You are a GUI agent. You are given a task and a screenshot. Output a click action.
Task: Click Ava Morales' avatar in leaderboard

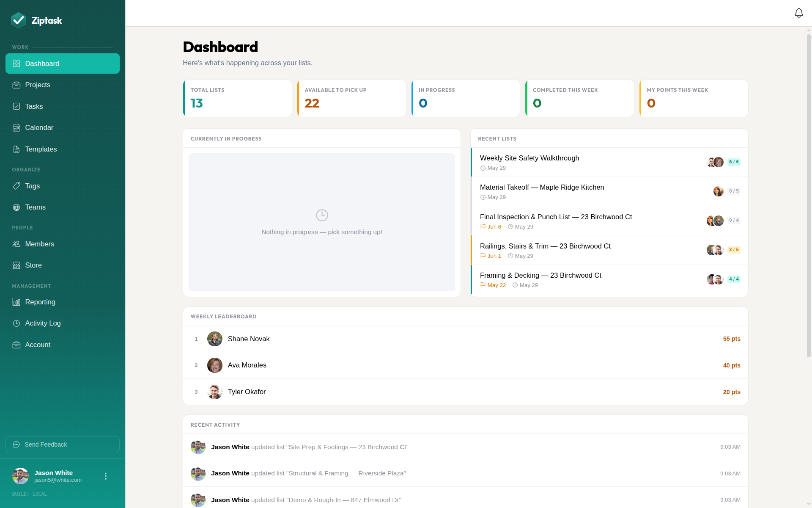[215, 365]
